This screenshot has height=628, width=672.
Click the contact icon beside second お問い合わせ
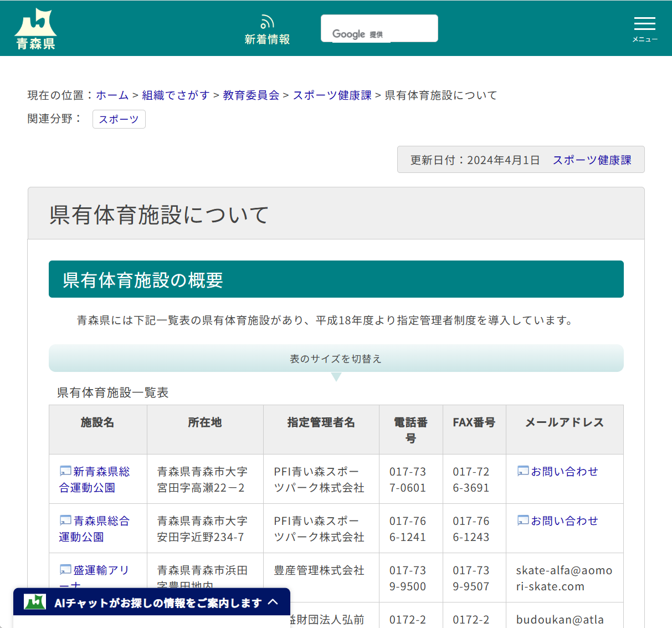click(x=522, y=520)
